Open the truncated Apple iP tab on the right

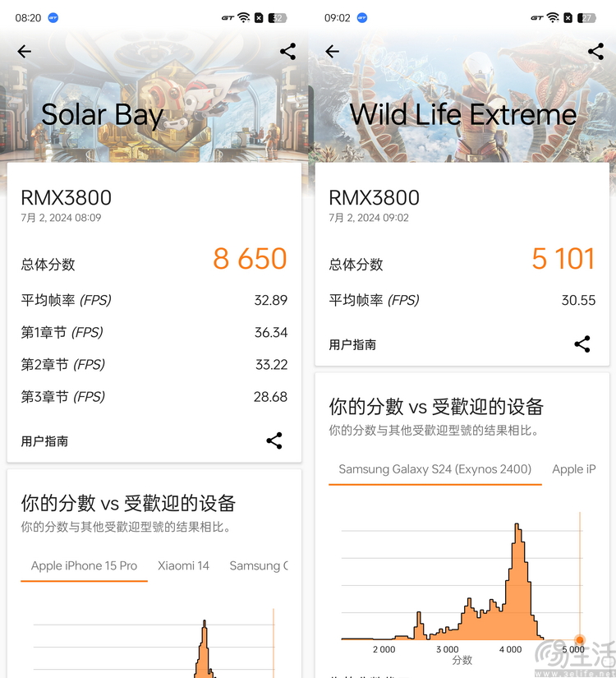(573, 469)
